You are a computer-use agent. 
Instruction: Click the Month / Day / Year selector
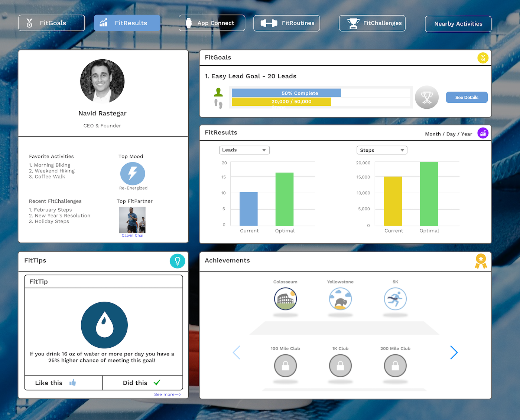click(449, 134)
